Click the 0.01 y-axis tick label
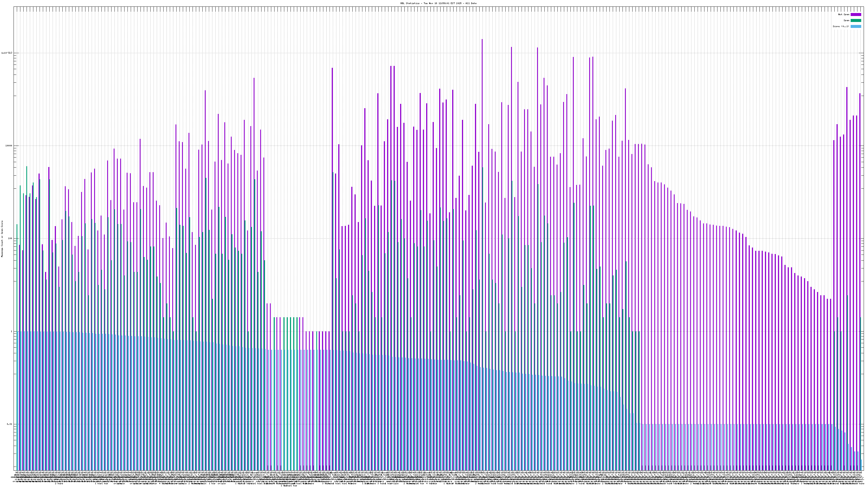 click(9, 424)
